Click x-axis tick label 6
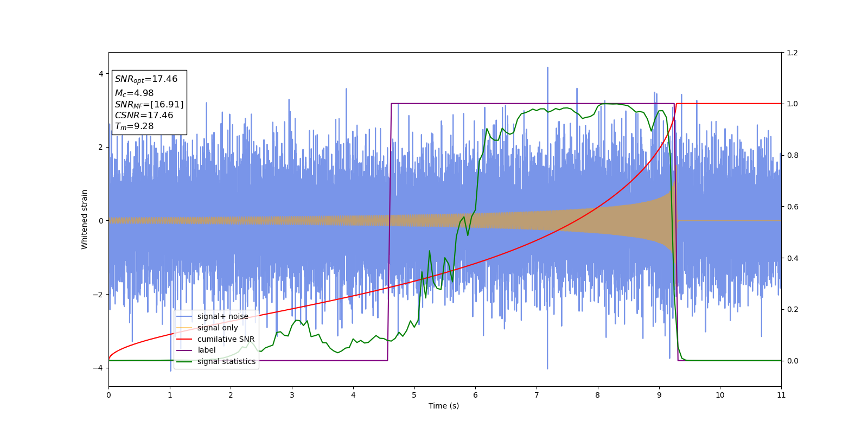Viewport: 868px width, 434px height. tap(475, 395)
